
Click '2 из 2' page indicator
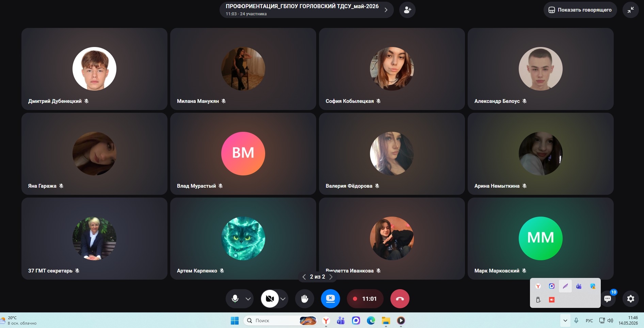317,277
